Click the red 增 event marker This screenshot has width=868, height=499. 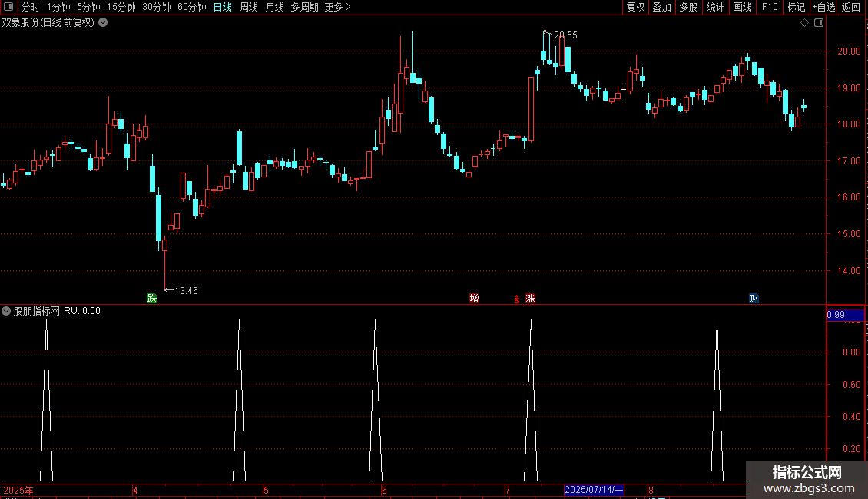point(475,298)
